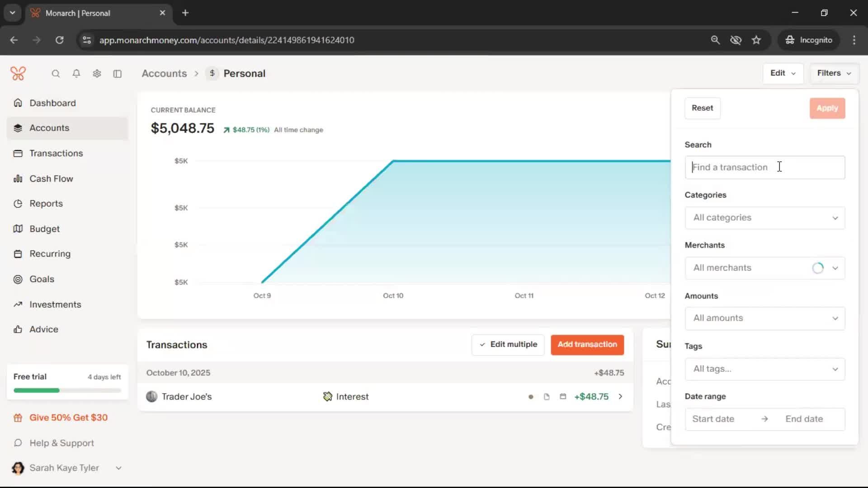Image resolution: width=868 pixels, height=488 pixels.
Task: Click the Monarch butterfly logo
Action: coord(18,73)
